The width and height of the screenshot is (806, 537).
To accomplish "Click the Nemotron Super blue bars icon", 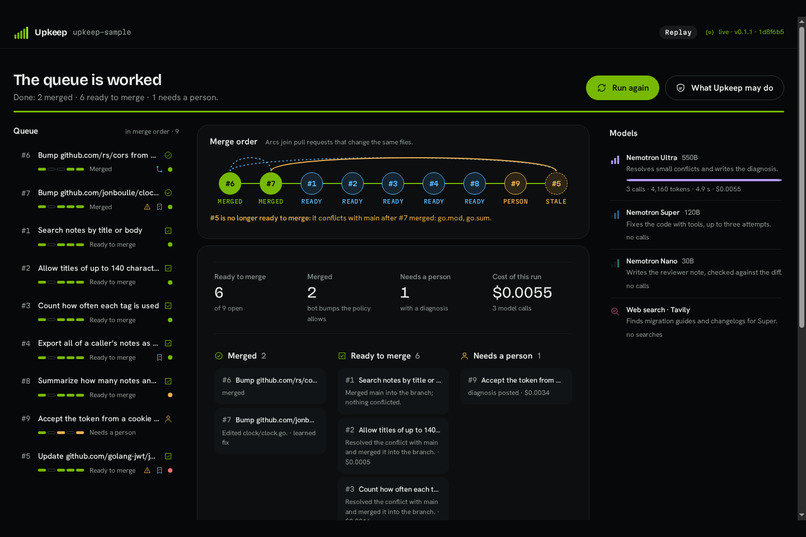I will click(x=615, y=214).
